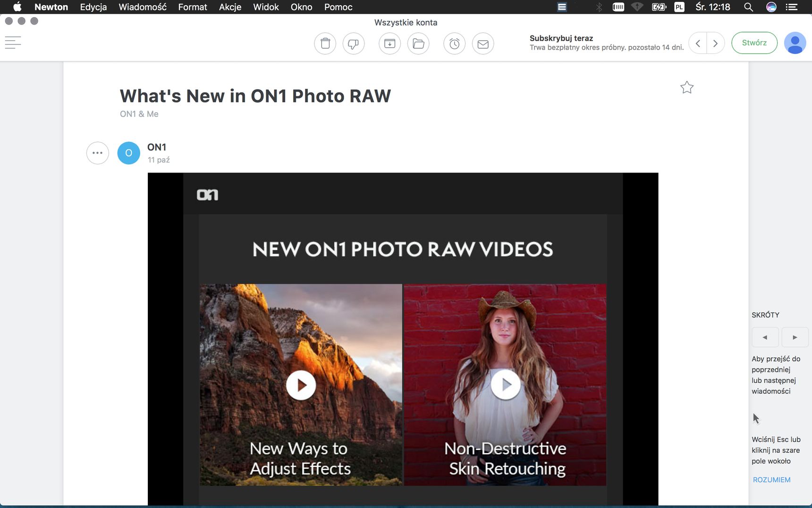The width and height of the screenshot is (812, 508).
Task: Click the PL input source indicator
Action: pyautogui.click(x=679, y=7)
